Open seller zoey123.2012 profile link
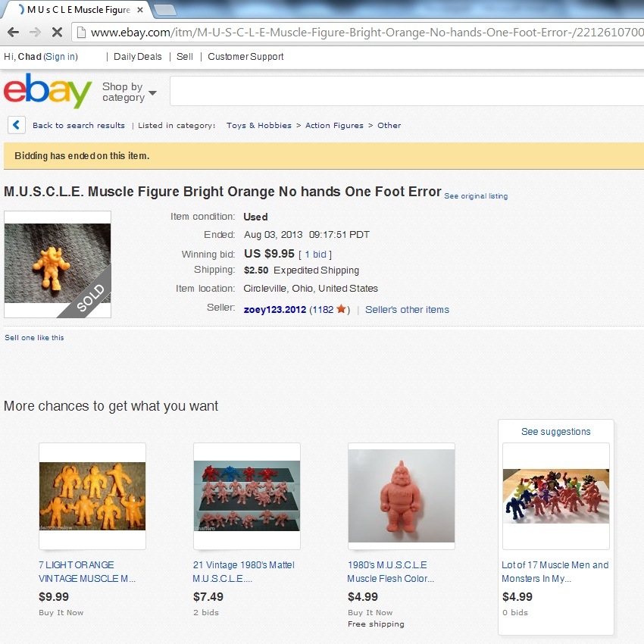This screenshot has width=644, height=644. 275,310
